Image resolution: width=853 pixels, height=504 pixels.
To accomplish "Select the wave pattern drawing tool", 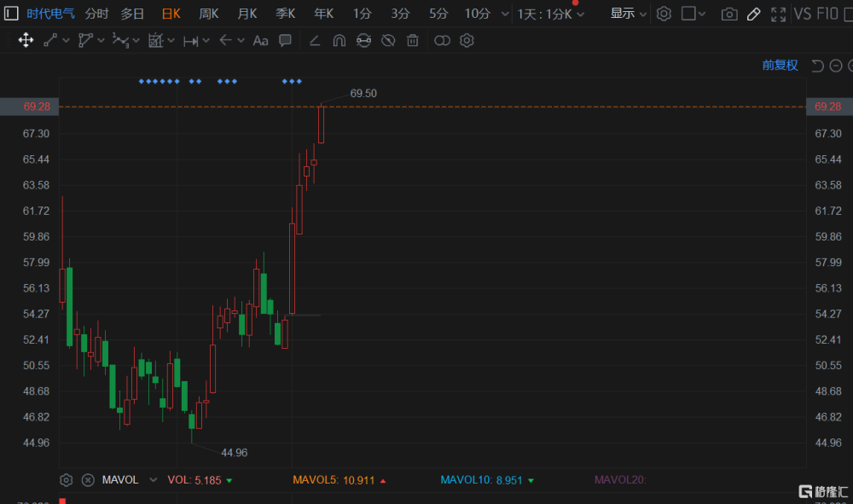I will pos(120,40).
